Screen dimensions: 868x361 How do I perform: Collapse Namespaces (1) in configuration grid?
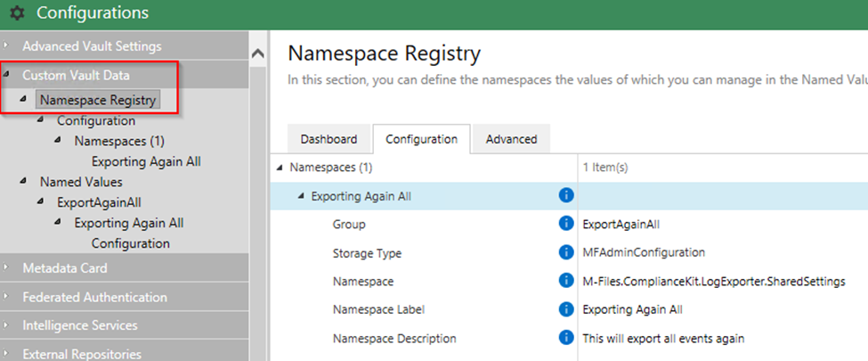(280, 167)
